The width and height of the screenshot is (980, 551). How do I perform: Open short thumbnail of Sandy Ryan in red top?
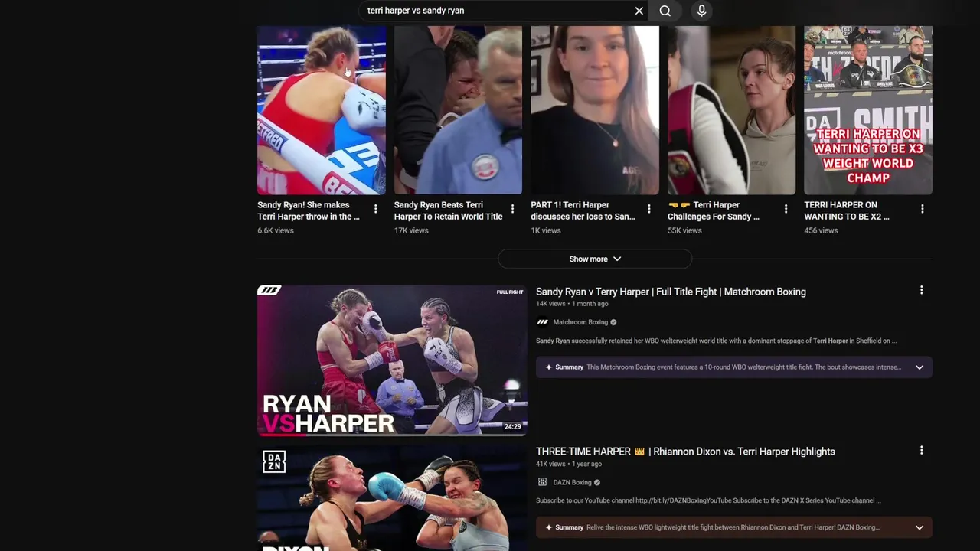tap(322, 110)
